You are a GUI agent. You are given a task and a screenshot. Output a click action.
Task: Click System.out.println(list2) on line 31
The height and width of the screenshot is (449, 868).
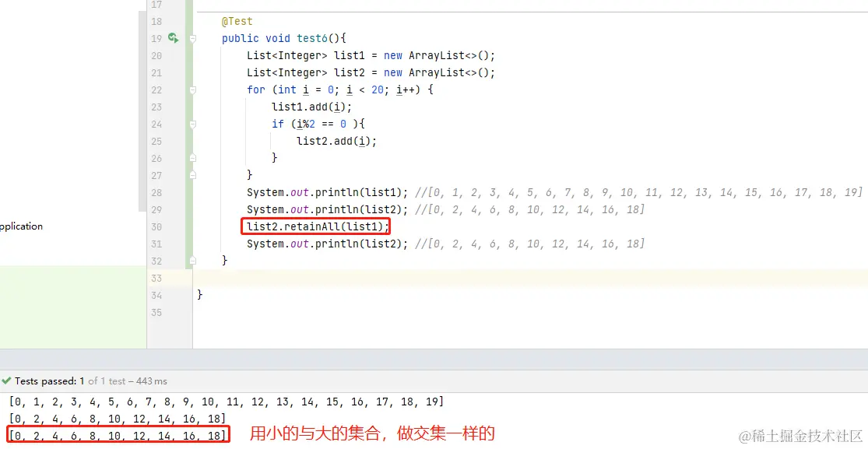(328, 244)
